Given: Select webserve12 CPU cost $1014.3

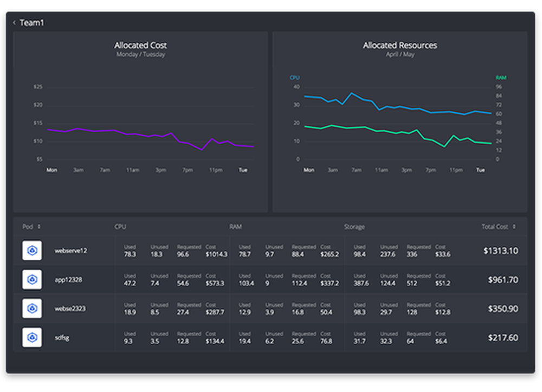Looking at the screenshot, I should tap(216, 254).
